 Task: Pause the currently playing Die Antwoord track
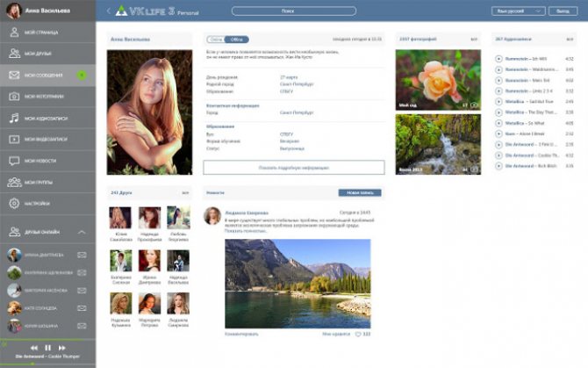point(48,348)
